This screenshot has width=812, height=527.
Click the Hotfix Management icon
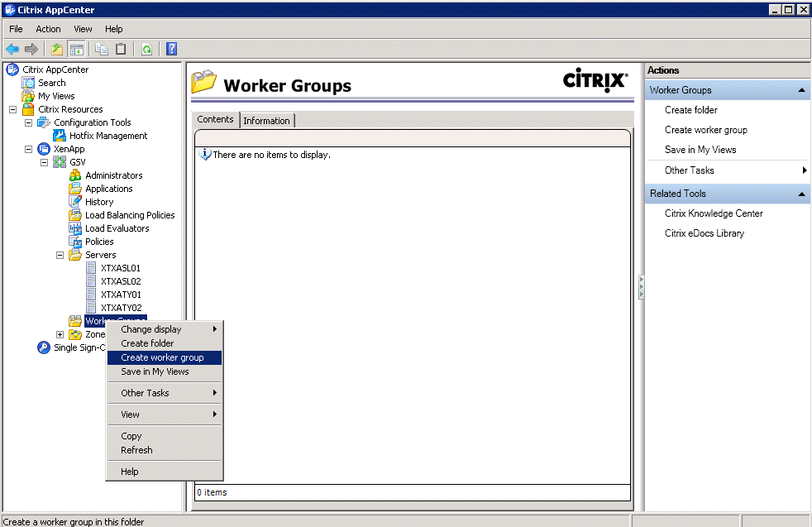click(60, 136)
